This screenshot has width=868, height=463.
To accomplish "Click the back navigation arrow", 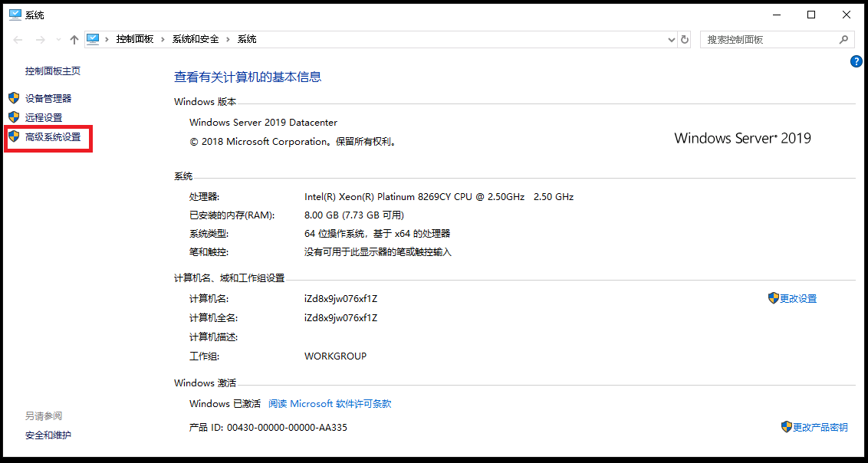I will pyautogui.click(x=18, y=40).
